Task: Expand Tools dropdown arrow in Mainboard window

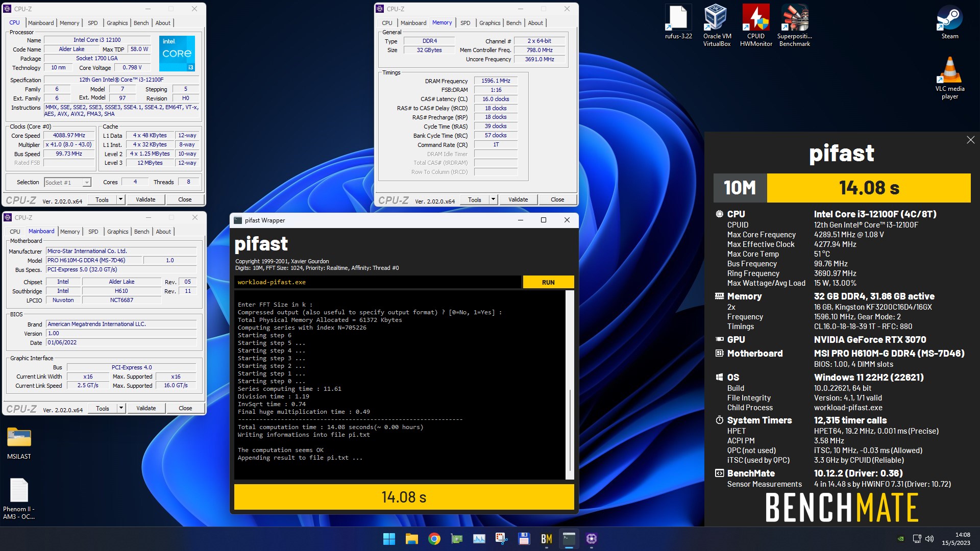Action: point(121,408)
